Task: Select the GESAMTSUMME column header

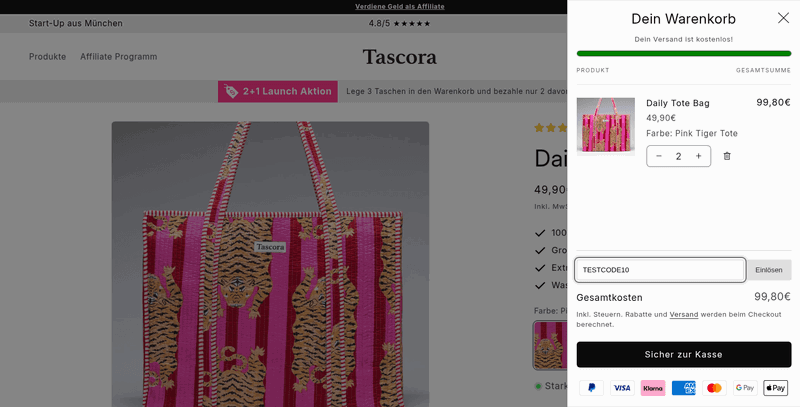Action: 763,70
